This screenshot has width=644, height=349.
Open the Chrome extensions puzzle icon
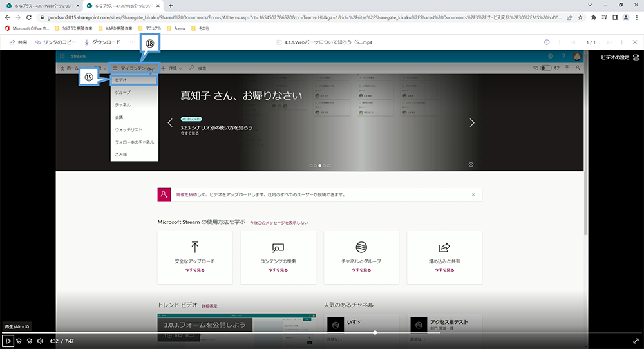pyautogui.click(x=594, y=17)
